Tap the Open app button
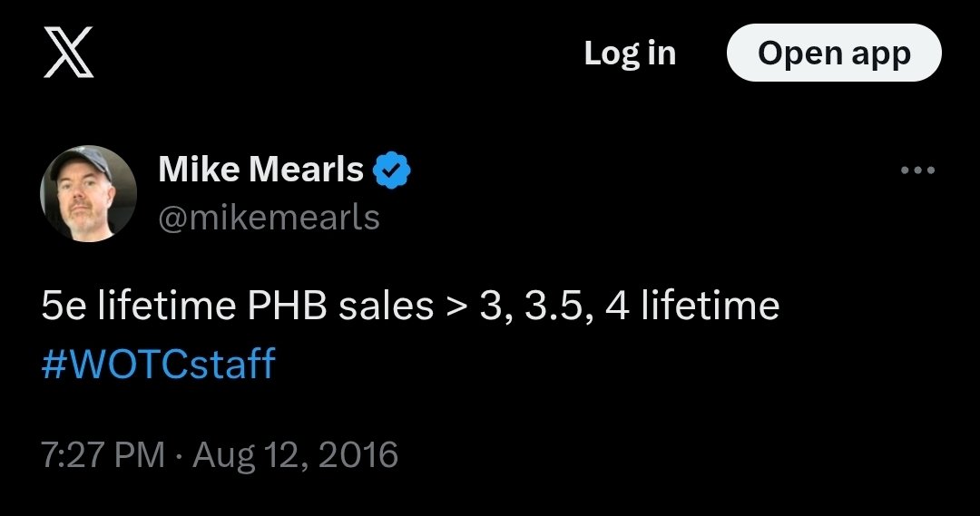 click(x=834, y=53)
